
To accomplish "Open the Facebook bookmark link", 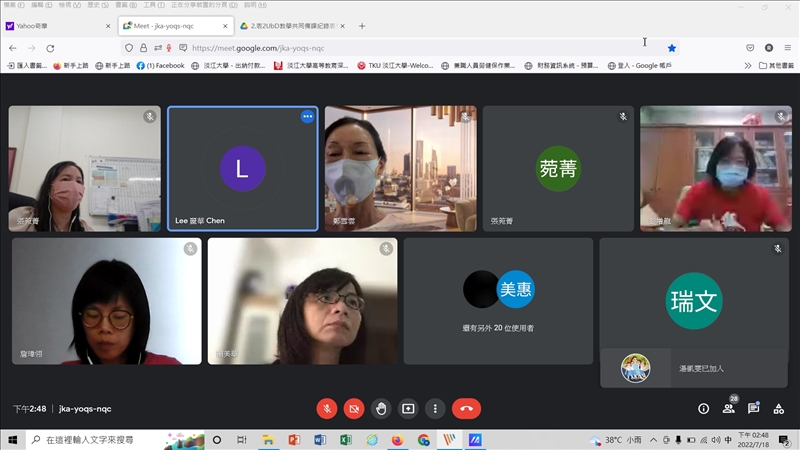I will (x=161, y=65).
